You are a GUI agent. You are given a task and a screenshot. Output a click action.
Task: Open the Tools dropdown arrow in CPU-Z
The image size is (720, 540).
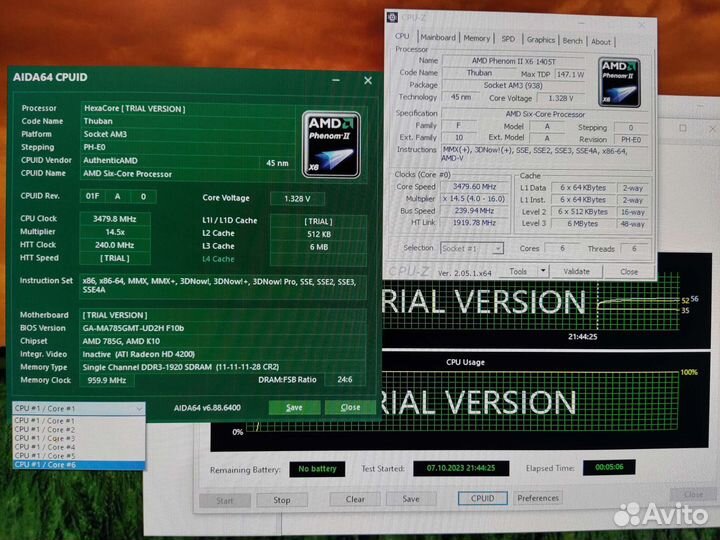click(x=543, y=271)
